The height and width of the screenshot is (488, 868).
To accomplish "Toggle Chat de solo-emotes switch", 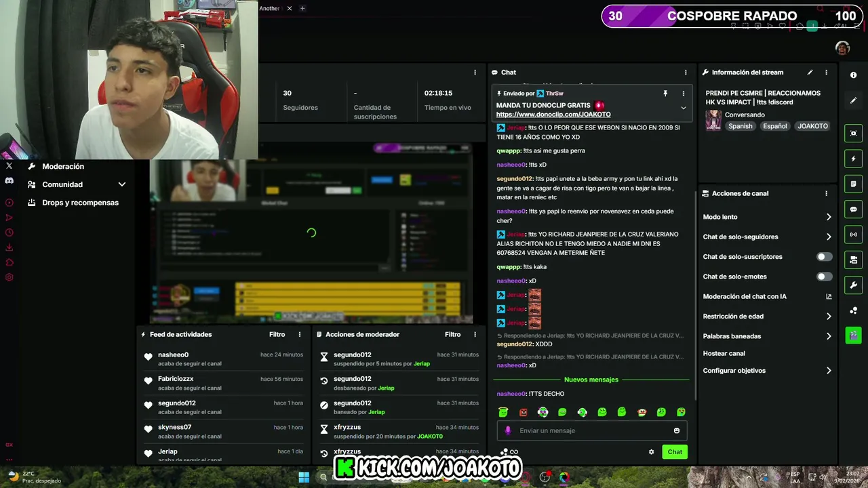I will 824,277.
